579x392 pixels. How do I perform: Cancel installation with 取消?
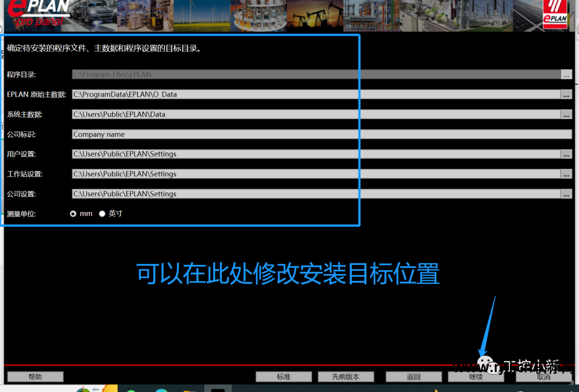point(544,376)
